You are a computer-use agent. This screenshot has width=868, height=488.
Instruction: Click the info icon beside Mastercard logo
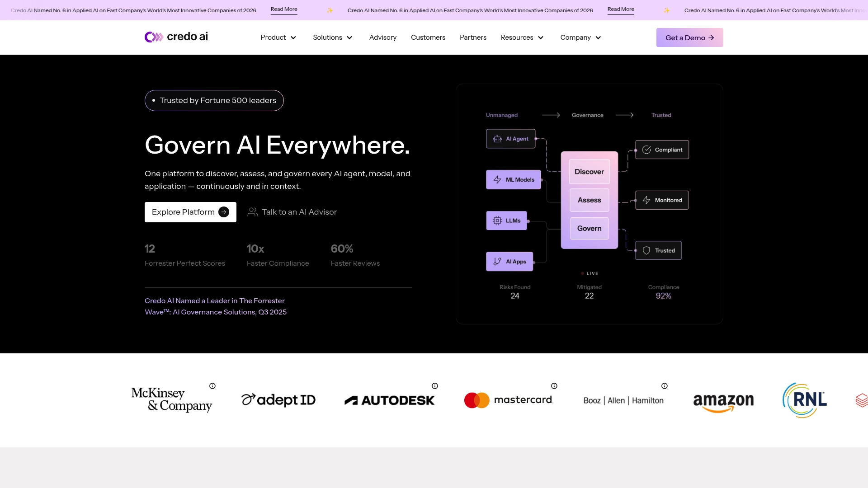554,386
